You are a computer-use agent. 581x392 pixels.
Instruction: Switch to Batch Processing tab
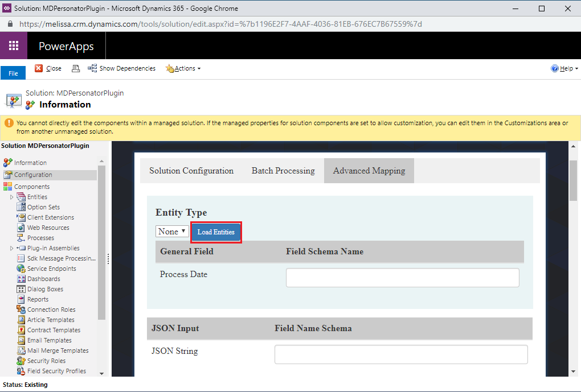(283, 171)
